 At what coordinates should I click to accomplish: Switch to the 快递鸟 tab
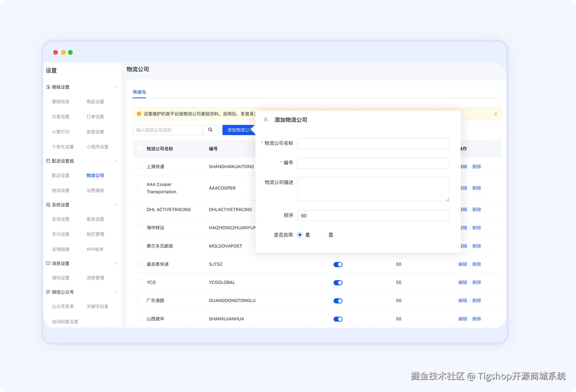(139, 92)
